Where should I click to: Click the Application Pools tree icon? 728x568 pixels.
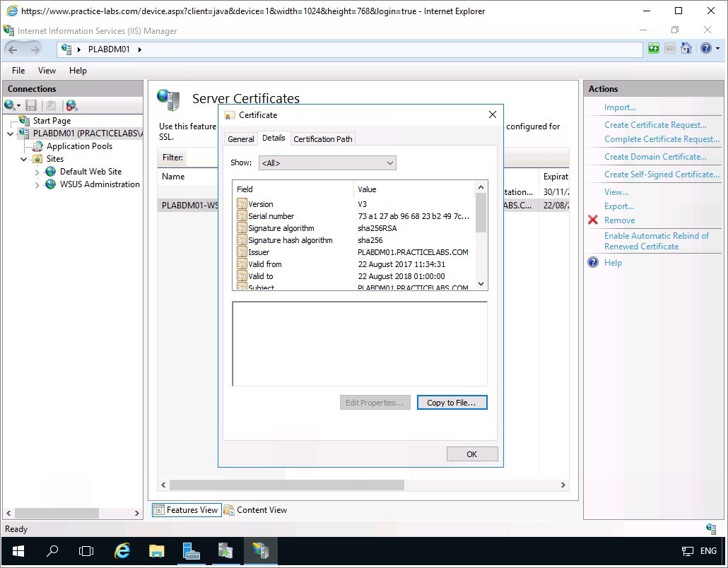[x=38, y=146]
